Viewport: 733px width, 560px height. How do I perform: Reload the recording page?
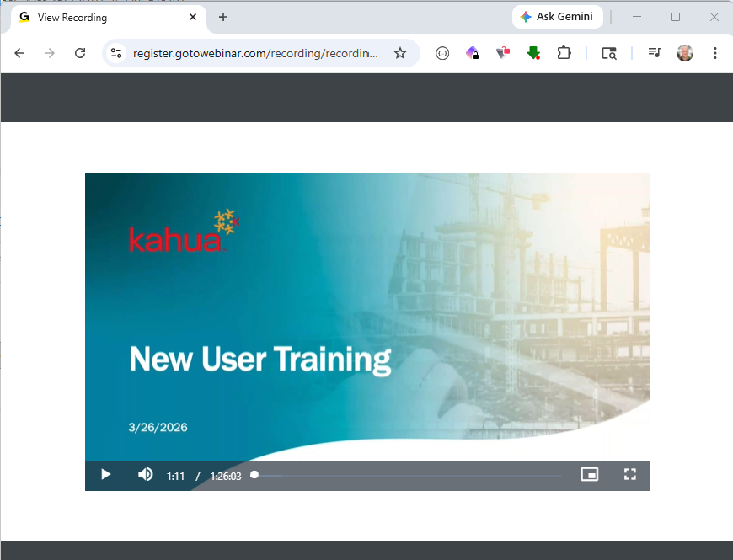80,52
